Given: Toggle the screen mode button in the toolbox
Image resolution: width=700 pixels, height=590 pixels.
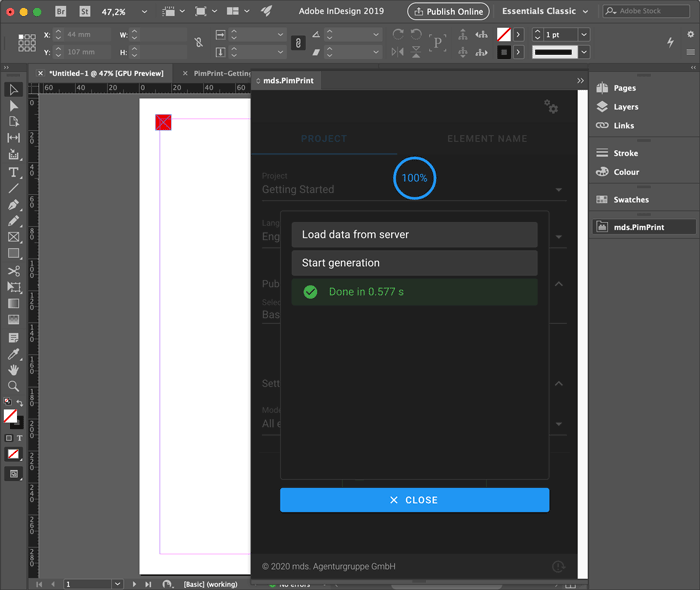Looking at the screenshot, I should point(13,474).
